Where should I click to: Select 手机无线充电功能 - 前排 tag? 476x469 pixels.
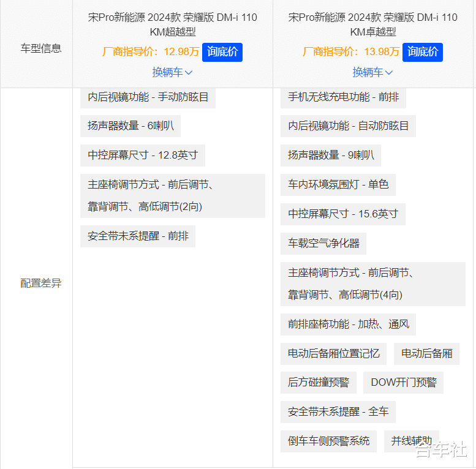(343, 97)
